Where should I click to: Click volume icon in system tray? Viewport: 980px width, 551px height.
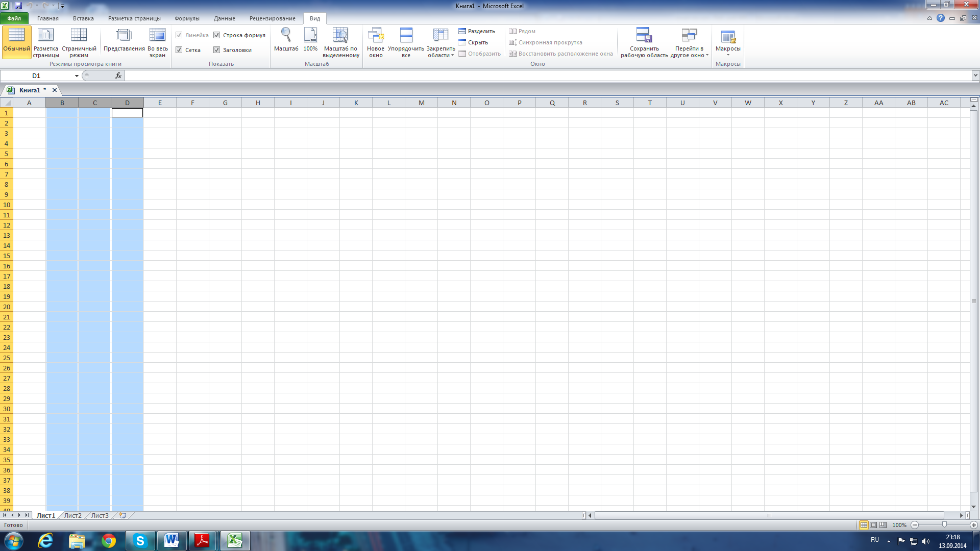[926, 541]
